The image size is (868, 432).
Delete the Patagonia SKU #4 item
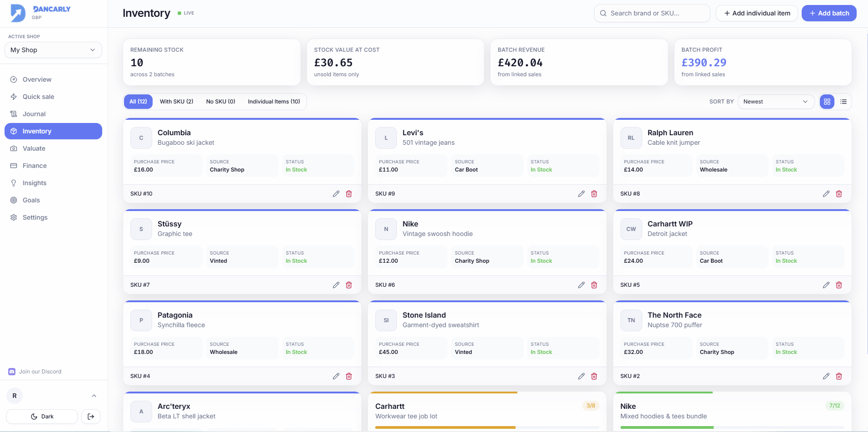[349, 376]
